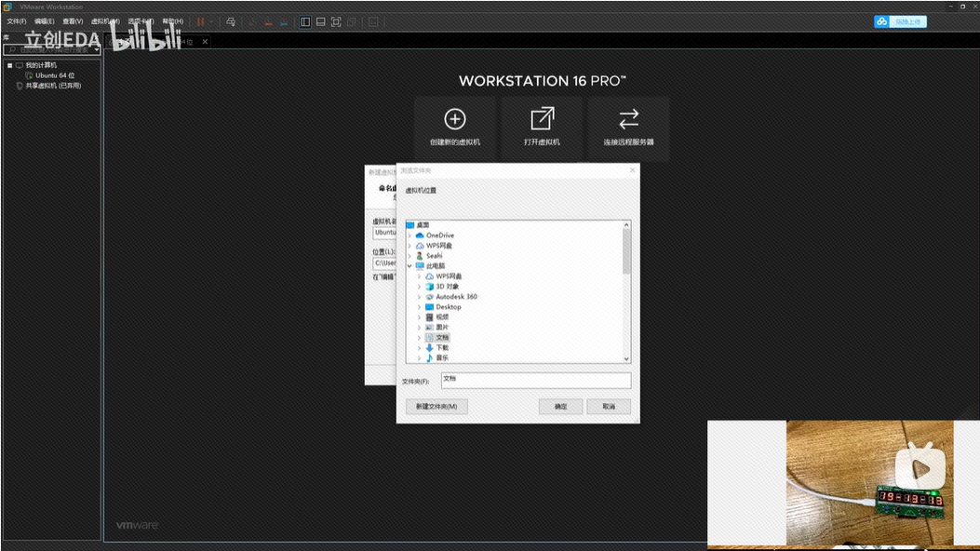
Task: Select the 此电脑 computer icon
Action: tap(420, 266)
